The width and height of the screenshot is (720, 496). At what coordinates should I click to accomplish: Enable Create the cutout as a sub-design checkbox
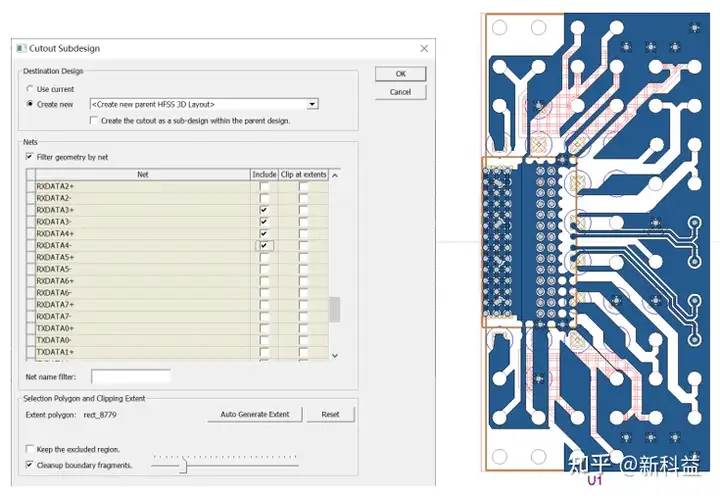pyautogui.click(x=94, y=120)
